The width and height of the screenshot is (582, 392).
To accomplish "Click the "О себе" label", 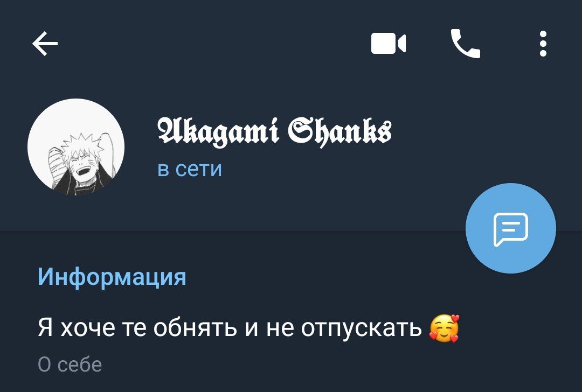I will pos(70,365).
